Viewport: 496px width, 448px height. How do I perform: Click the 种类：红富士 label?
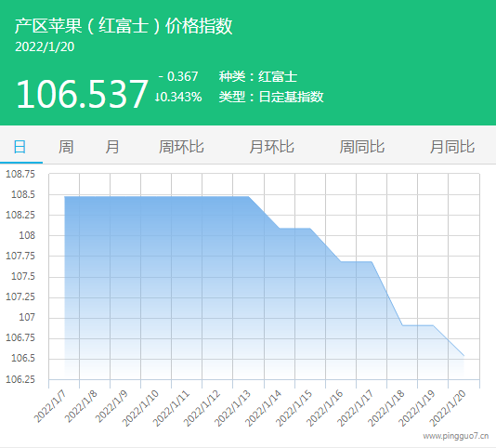(258, 76)
